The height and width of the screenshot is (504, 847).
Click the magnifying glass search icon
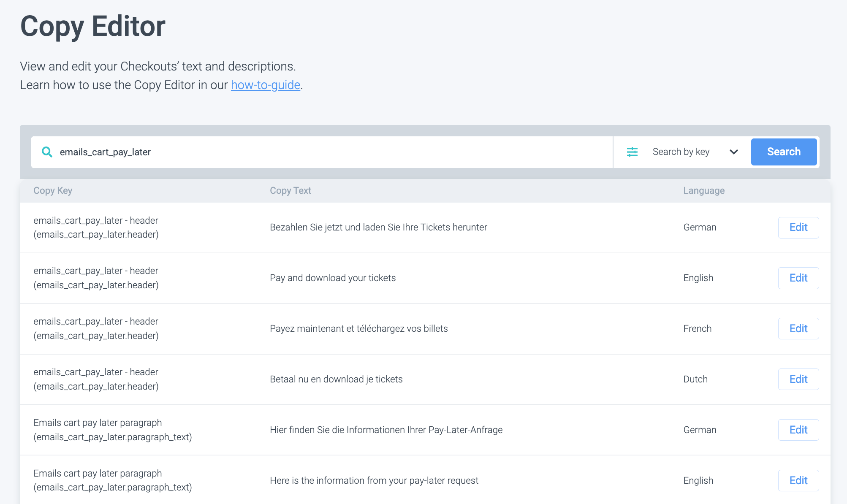coord(47,152)
